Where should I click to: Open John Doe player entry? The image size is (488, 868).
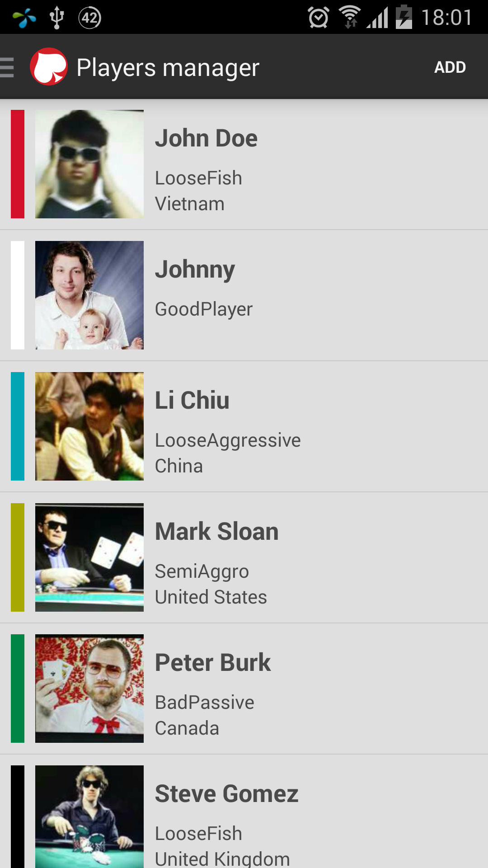pos(244,164)
